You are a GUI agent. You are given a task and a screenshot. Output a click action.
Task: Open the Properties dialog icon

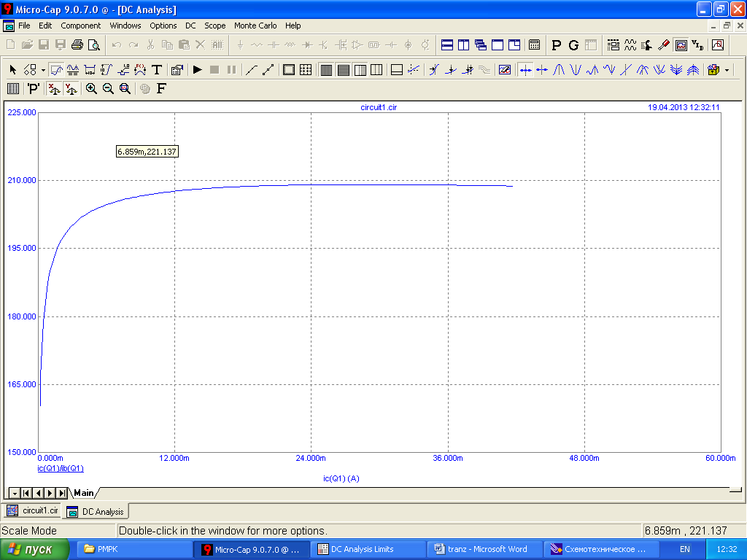(177, 70)
